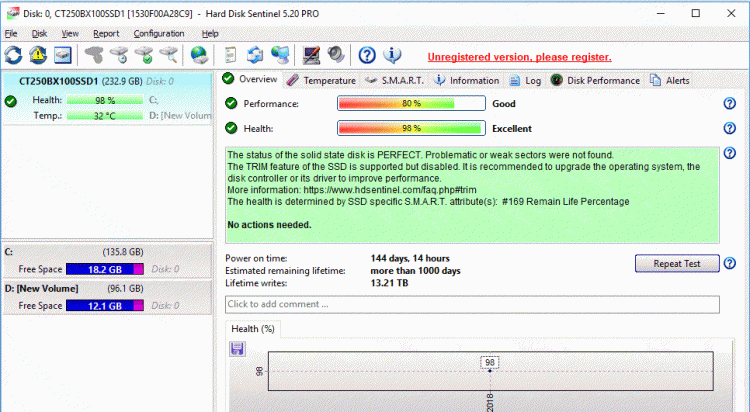The image size is (750, 412).
Task: Click the speaker sound toolbar icon
Action: (336, 56)
